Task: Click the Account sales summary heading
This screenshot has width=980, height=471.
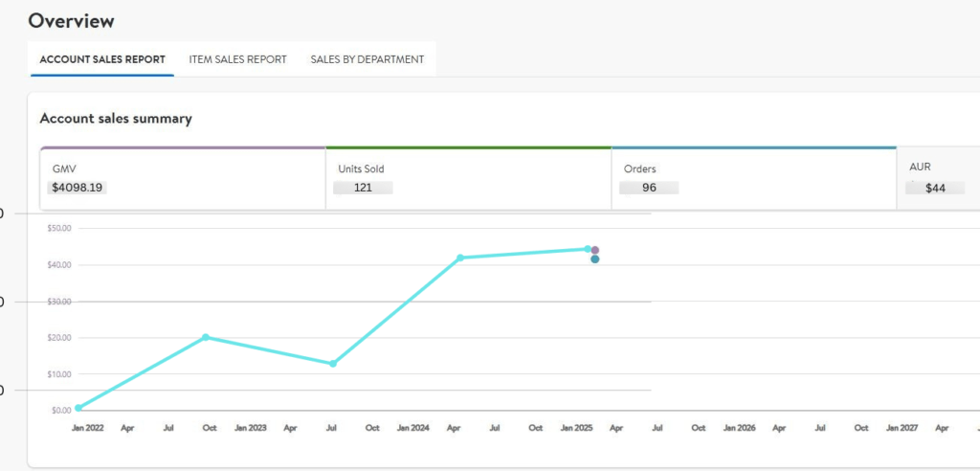Action: 116,119
